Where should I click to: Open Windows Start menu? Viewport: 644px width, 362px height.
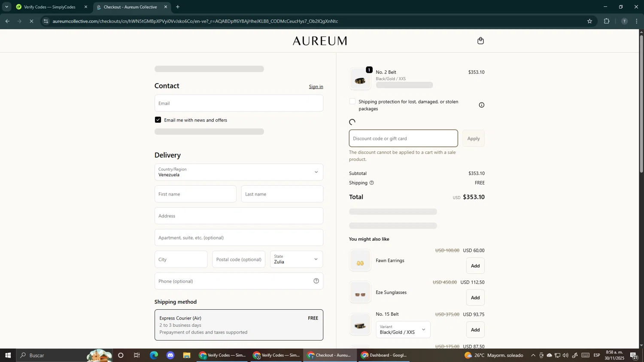(x=8, y=356)
